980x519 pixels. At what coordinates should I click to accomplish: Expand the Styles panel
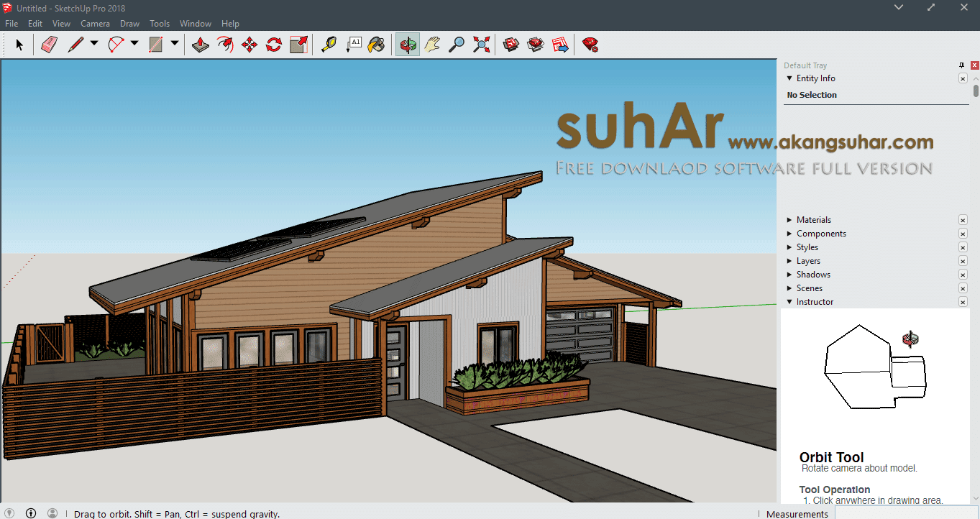coord(789,247)
